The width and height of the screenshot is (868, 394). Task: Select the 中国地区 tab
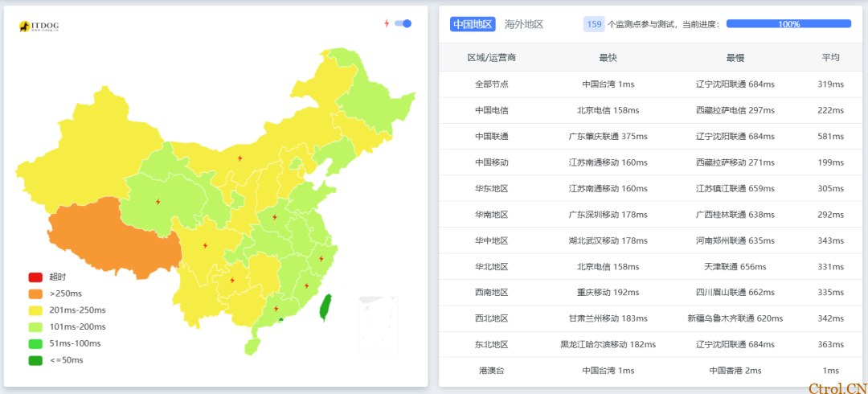pyautogui.click(x=473, y=24)
